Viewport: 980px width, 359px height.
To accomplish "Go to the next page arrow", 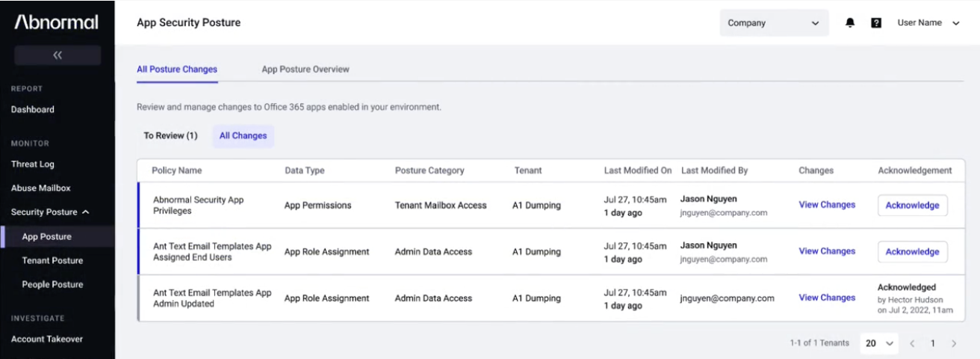I will coord(954,343).
